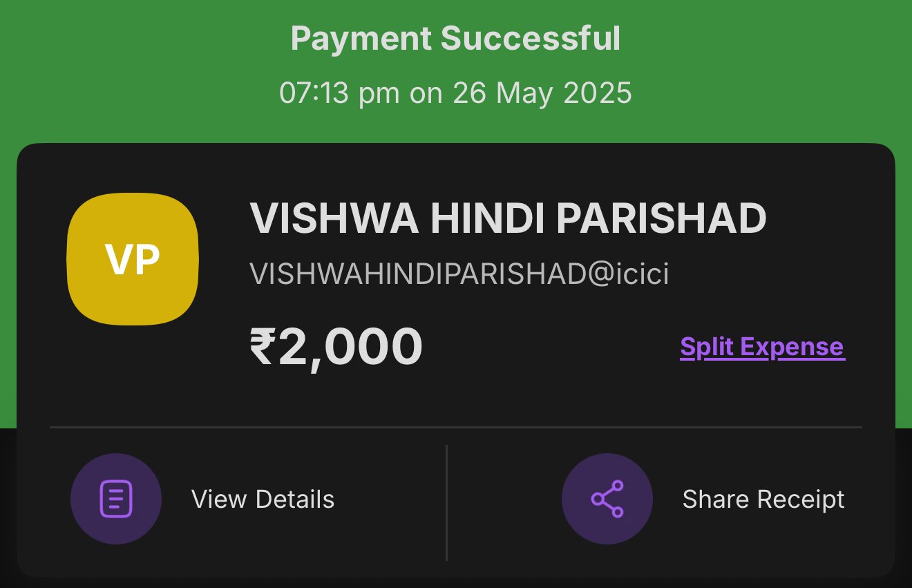Select the VISHWA HINDI PARISHAD payee name
This screenshot has width=912, height=588.
[508, 218]
